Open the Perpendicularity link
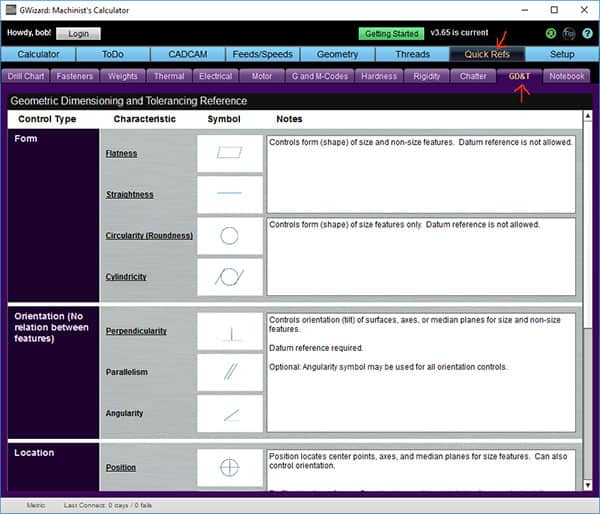 pyautogui.click(x=136, y=331)
